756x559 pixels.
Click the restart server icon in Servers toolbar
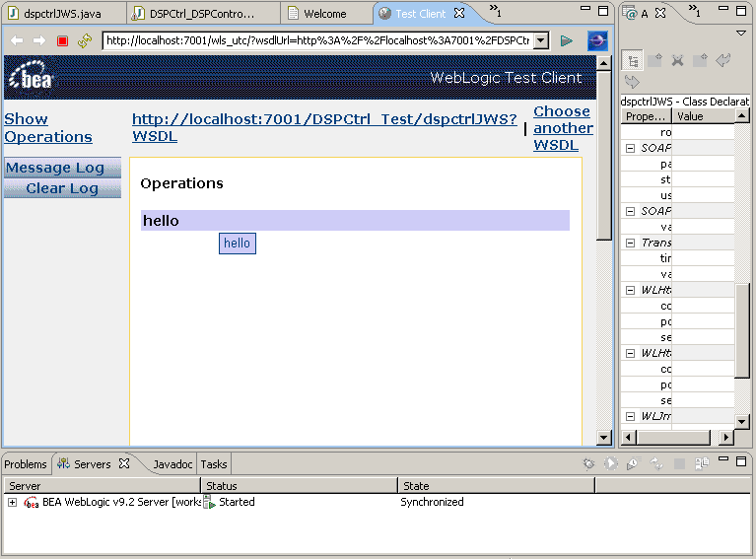pos(656,464)
